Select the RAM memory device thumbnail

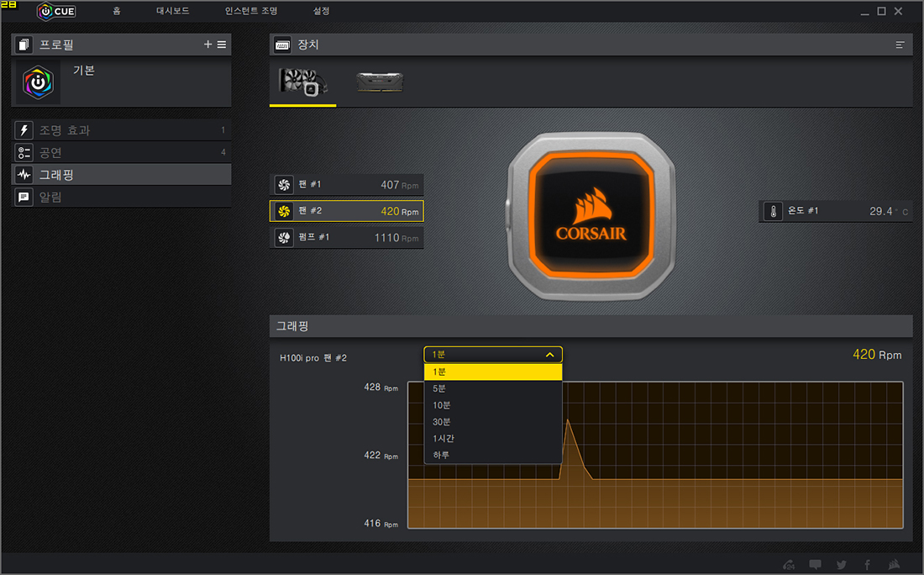tap(380, 82)
